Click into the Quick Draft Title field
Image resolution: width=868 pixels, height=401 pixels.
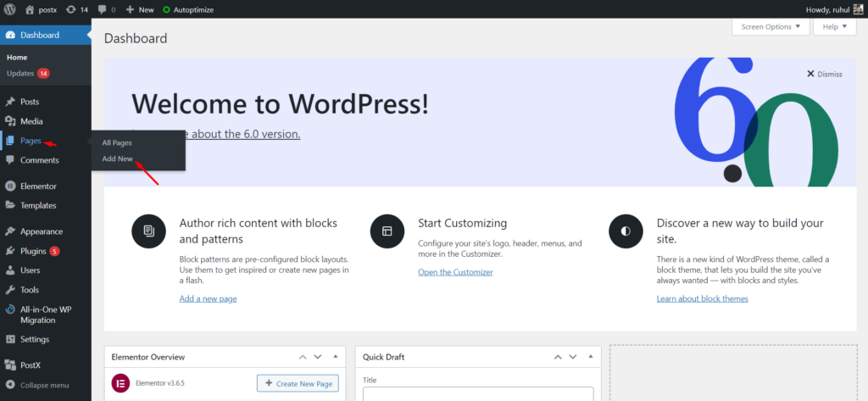[x=478, y=394]
